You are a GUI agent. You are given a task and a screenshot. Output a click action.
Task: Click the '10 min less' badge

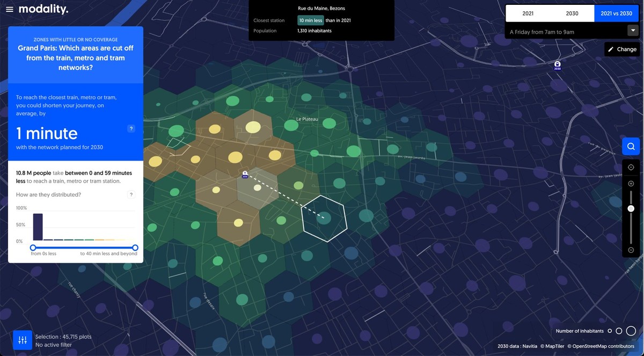coord(311,20)
